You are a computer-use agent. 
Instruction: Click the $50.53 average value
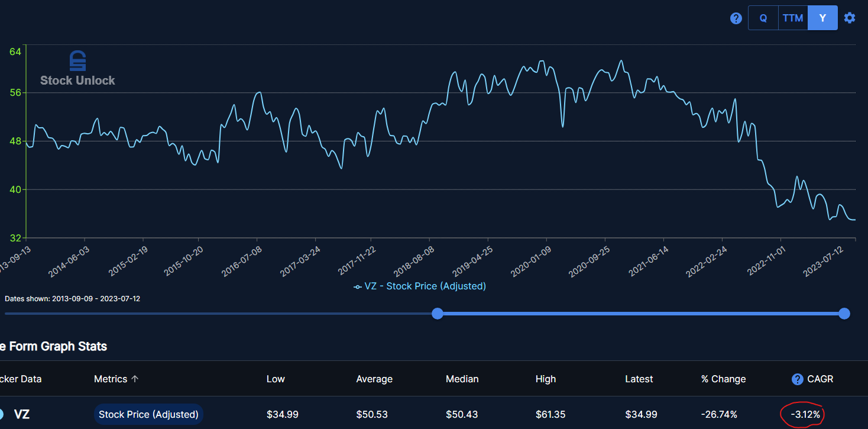pyautogui.click(x=372, y=414)
